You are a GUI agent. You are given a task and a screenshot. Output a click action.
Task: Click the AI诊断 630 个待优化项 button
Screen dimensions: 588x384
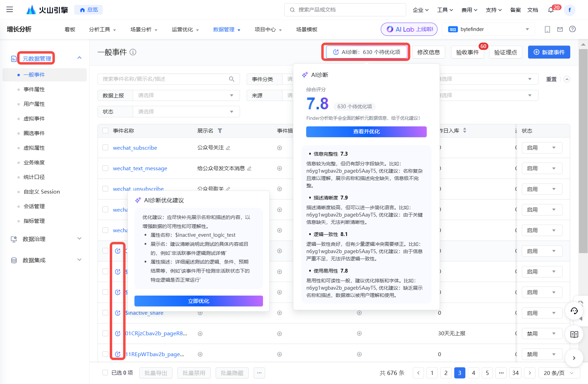tap(367, 52)
